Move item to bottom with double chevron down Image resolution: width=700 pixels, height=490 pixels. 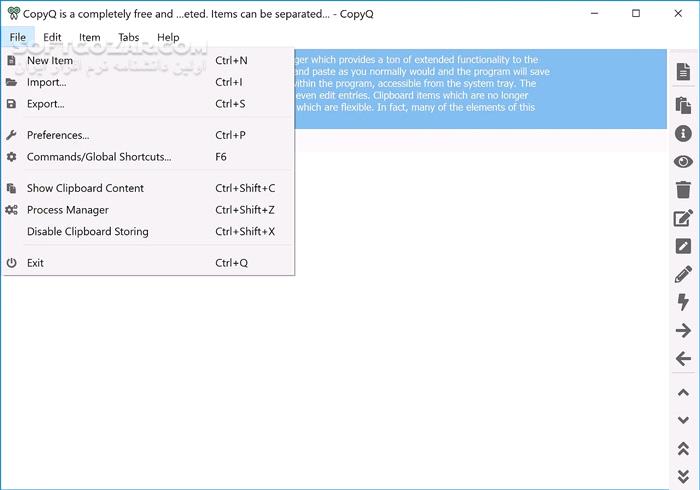point(683,476)
